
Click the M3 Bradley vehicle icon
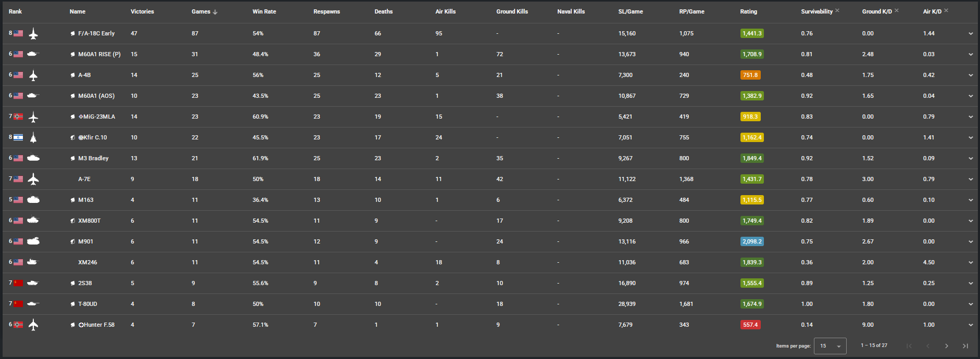pos(33,158)
